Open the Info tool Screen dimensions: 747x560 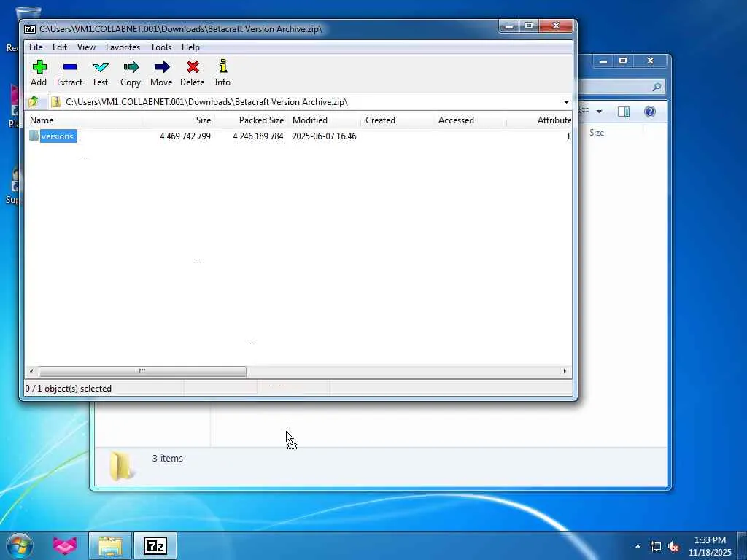tap(222, 74)
